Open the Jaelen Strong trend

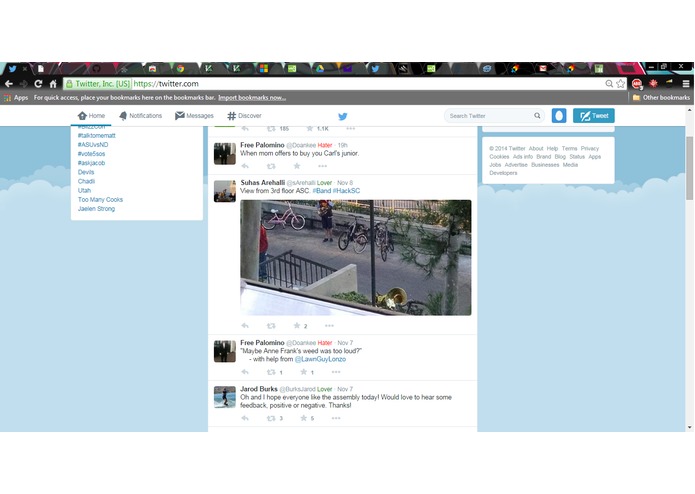[x=96, y=209]
